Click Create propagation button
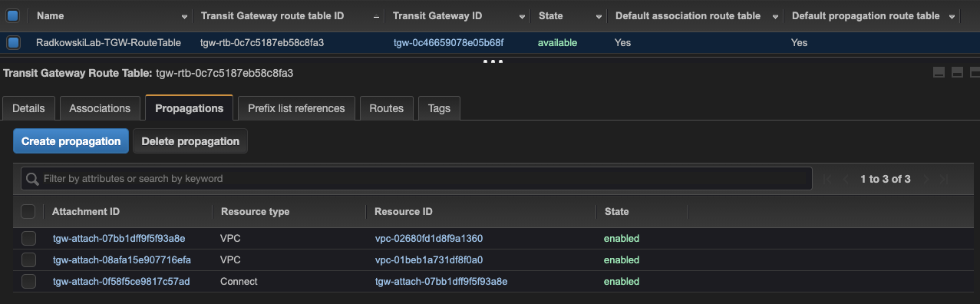The width and height of the screenshot is (980, 304). [71, 141]
